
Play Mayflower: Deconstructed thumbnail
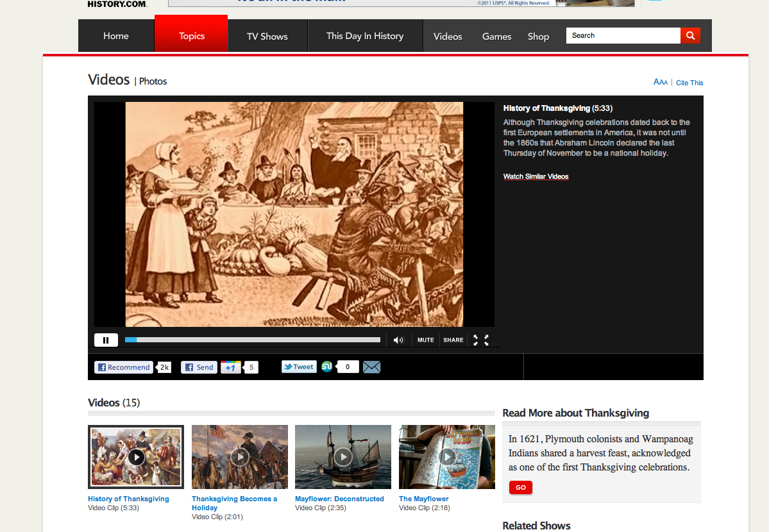click(343, 457)
